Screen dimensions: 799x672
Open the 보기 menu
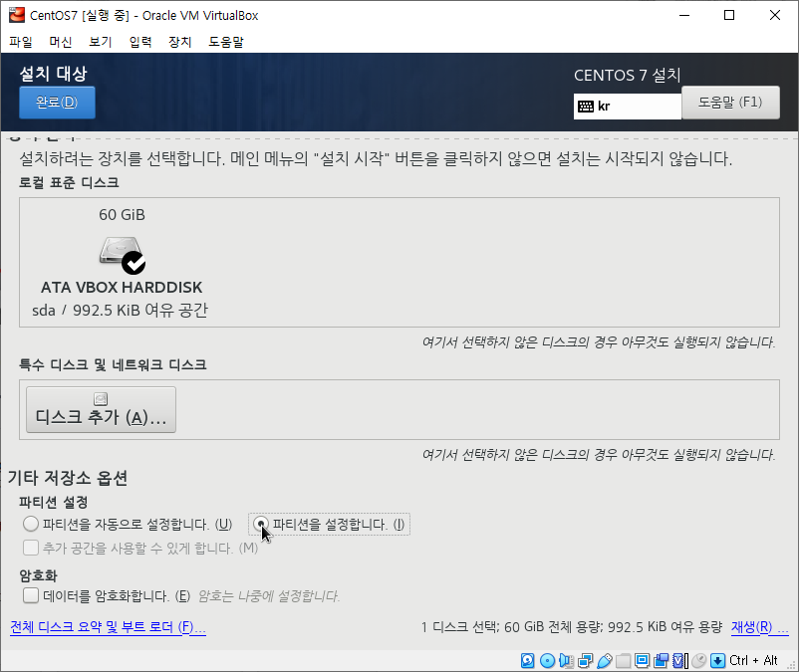click(101, 42)
